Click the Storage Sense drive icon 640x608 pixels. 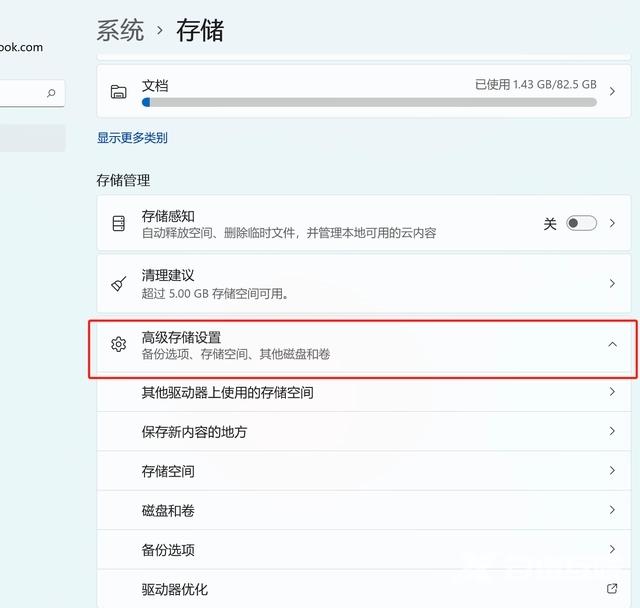[x=118, y=224]
